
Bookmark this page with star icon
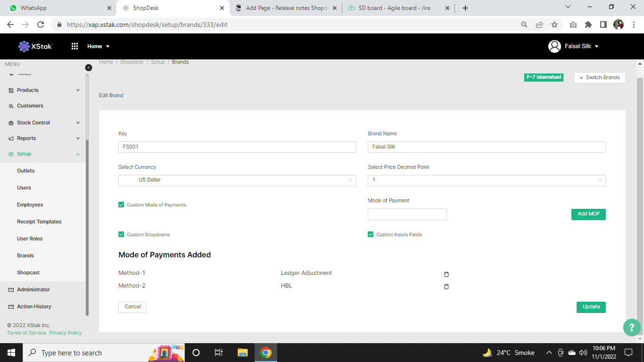click(x=554, y=25)
